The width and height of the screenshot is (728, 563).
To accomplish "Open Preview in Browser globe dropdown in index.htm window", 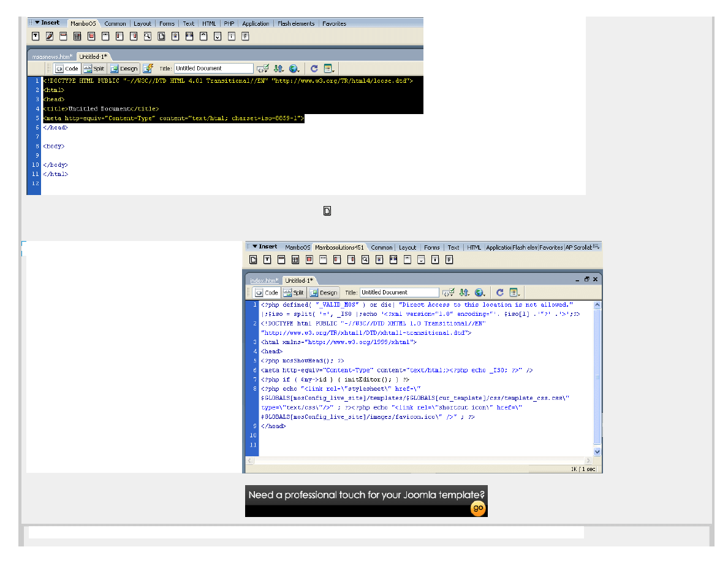I will tap(480, 293).
